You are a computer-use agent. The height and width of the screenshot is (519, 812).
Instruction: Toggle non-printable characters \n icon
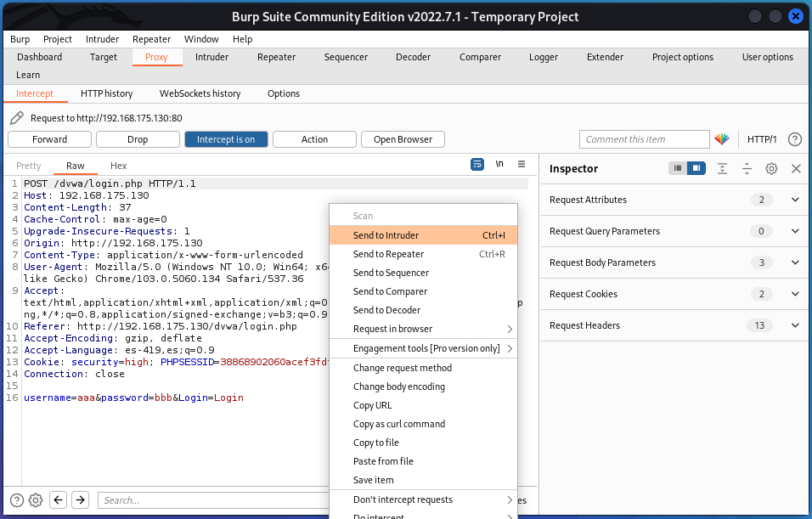499,164
